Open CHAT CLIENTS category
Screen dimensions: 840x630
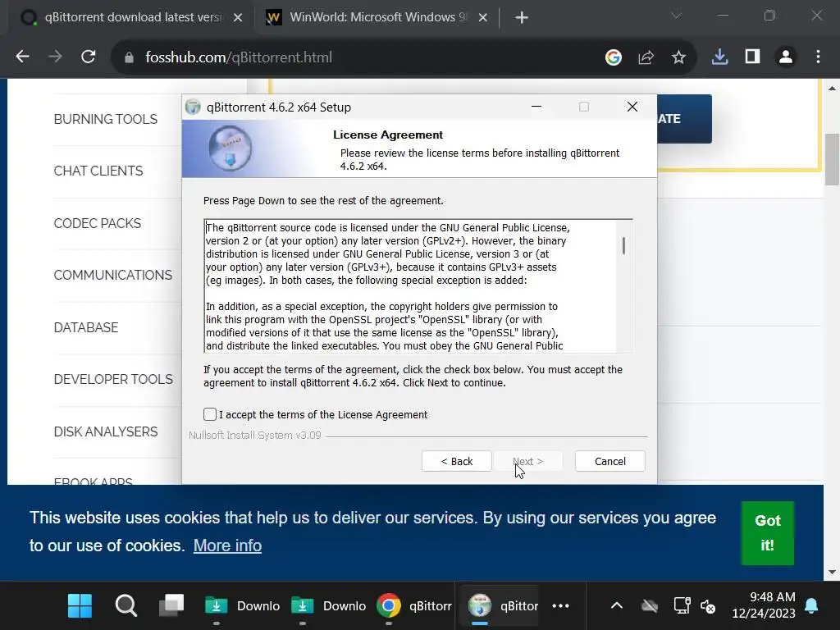click(98, 171)
